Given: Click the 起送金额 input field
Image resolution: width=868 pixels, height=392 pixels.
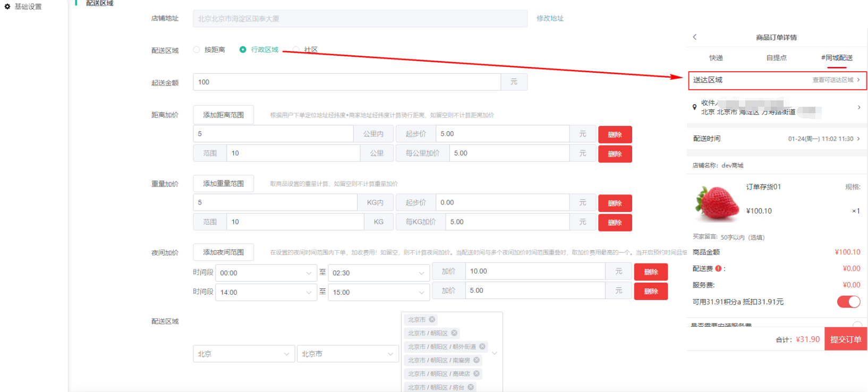Looking at the screenshot, I should (x=346, y=82).
